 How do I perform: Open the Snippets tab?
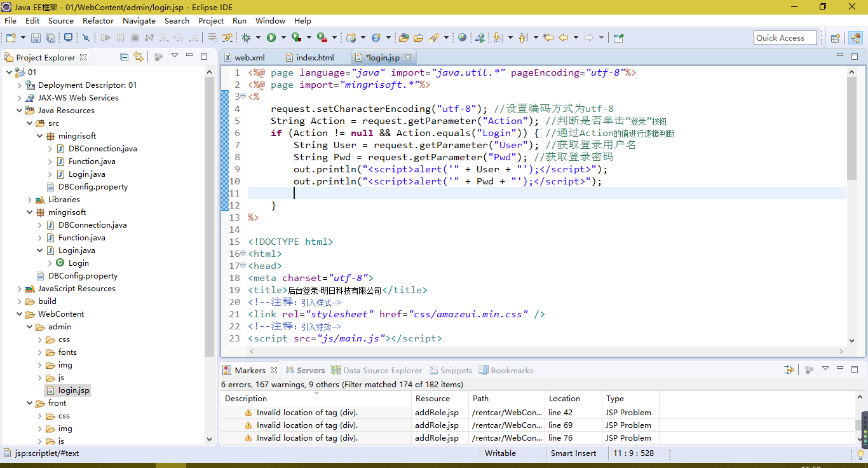451,370
